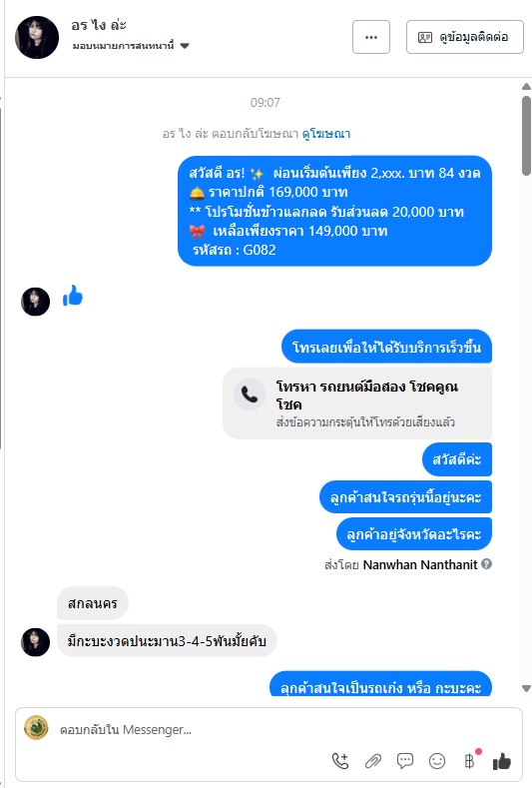Click the ดูข้อมูลติดต่อ button
The image size is (532, 788).
tap(465, 37)
